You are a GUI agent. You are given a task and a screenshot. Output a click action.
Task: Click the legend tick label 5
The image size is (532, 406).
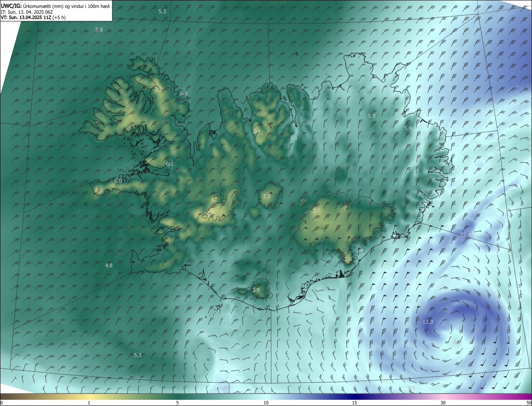[177, 403]
